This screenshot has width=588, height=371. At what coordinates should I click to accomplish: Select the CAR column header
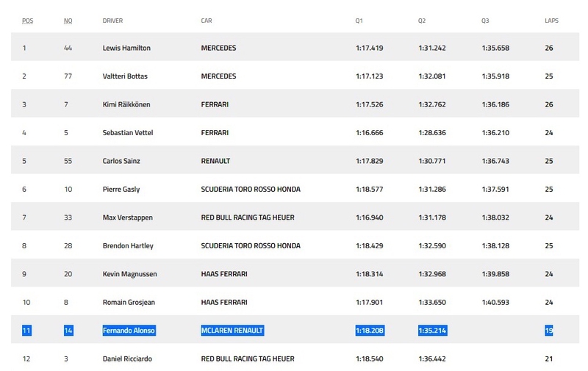[x=207, y=21]
